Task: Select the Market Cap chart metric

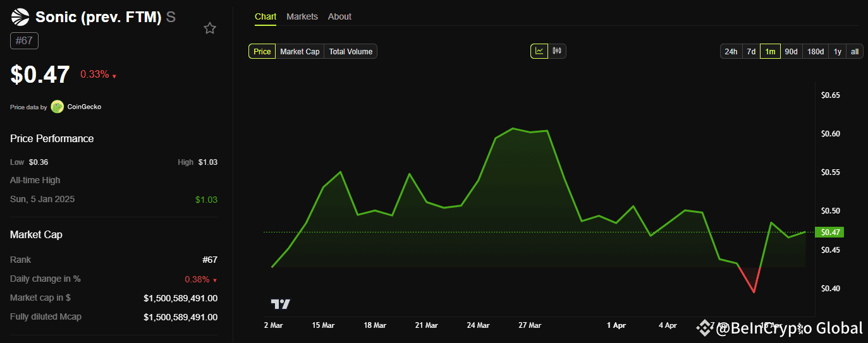Action: coord(300,51)
